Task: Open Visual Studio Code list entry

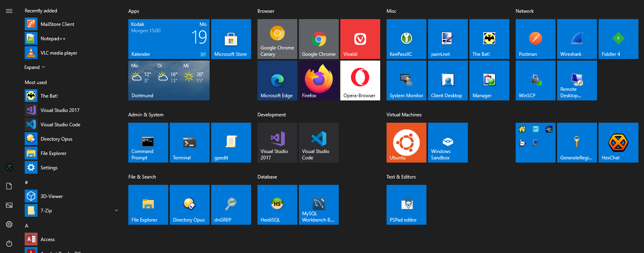Action: 72,125
